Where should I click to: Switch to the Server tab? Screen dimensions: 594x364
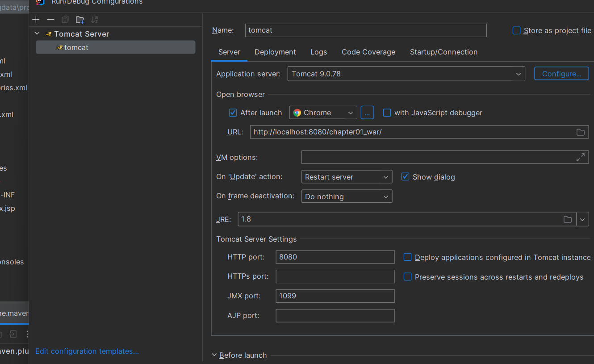[229, 52]
